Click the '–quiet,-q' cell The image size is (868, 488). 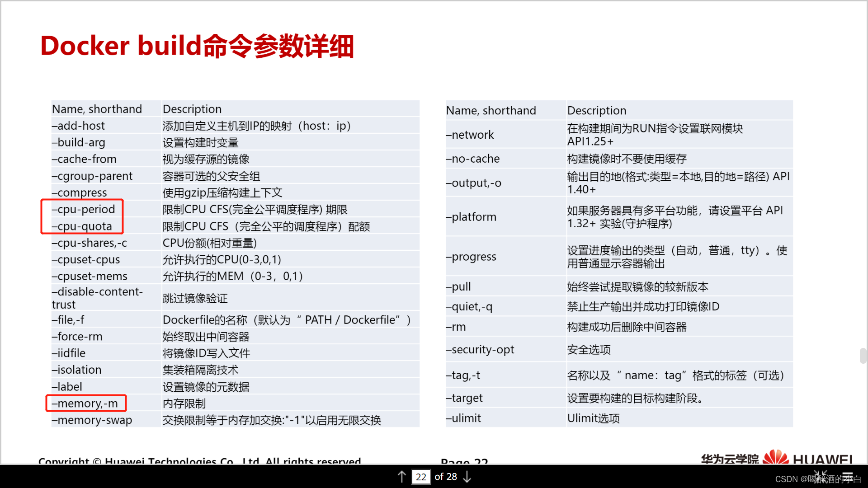[x=506, y=306]
